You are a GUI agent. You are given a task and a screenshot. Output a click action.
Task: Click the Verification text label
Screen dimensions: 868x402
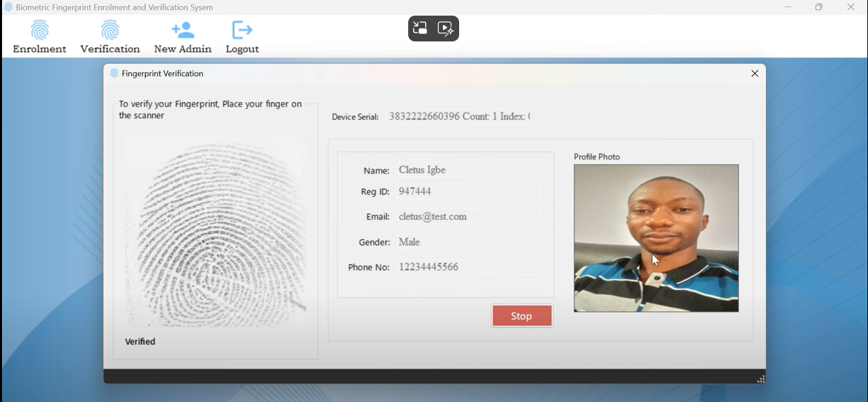click(110, 49)
